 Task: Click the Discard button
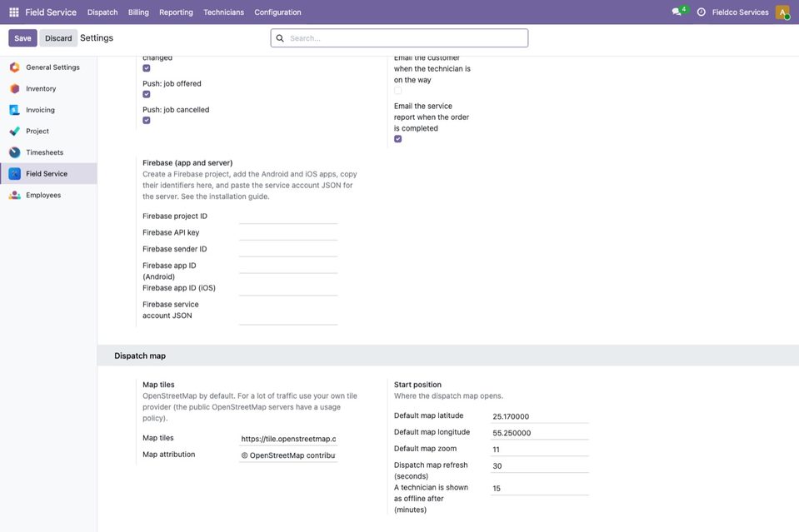(x=58, y=38)
